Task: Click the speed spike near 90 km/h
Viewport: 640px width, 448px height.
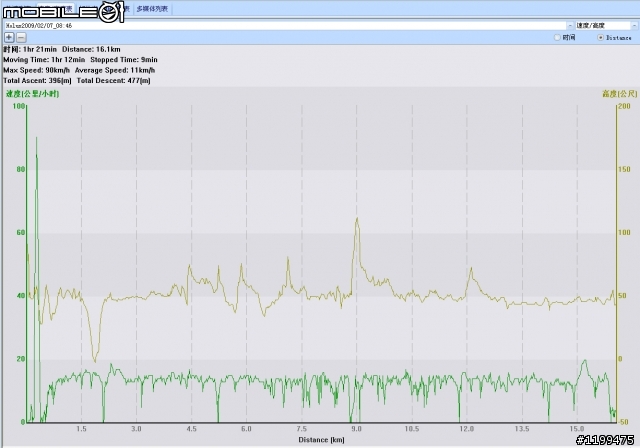Action: click(36, 139)
